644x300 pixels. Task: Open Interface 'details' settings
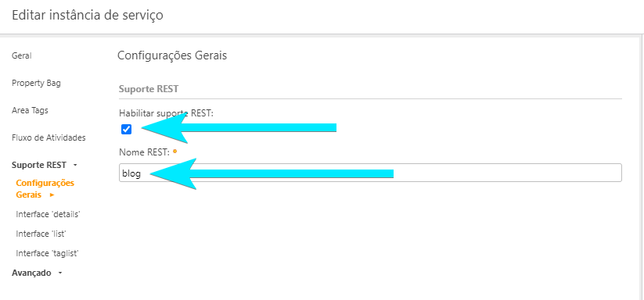[48, 214]
